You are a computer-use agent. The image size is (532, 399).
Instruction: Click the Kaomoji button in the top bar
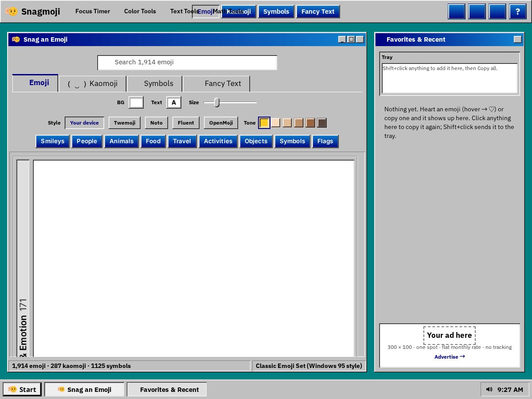239,12
